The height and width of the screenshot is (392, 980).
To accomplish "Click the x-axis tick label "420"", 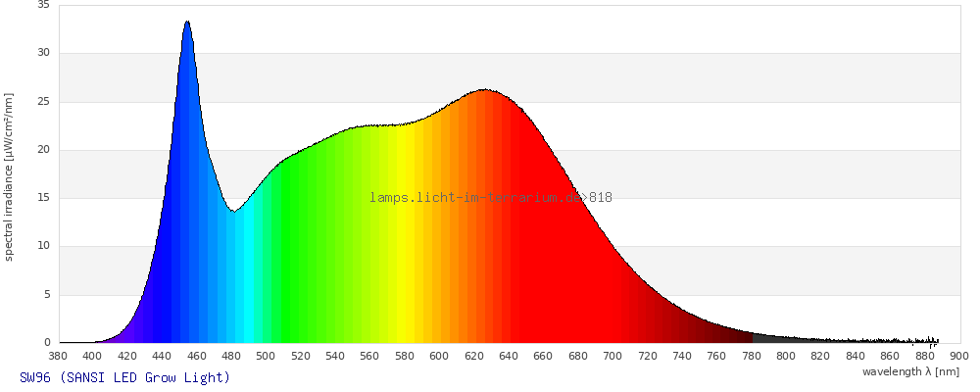I will pos(126,357).
